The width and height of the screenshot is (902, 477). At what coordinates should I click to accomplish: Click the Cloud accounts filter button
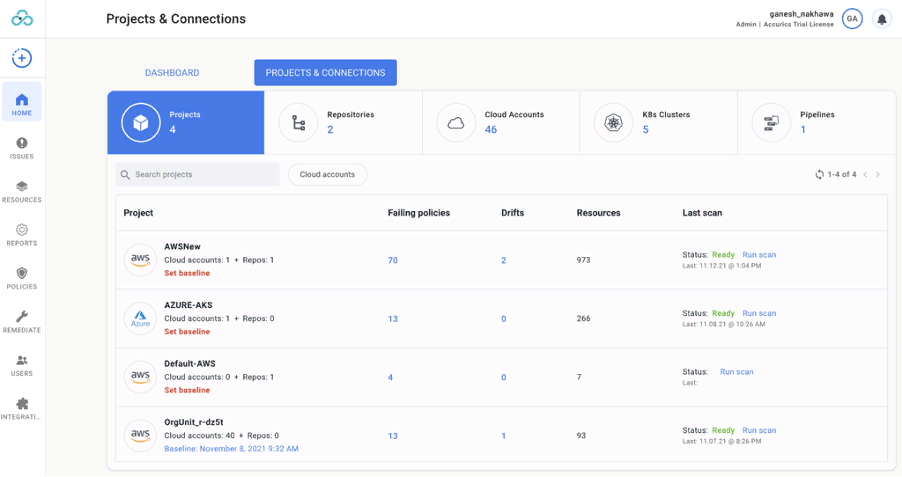[x=327, y=175]
